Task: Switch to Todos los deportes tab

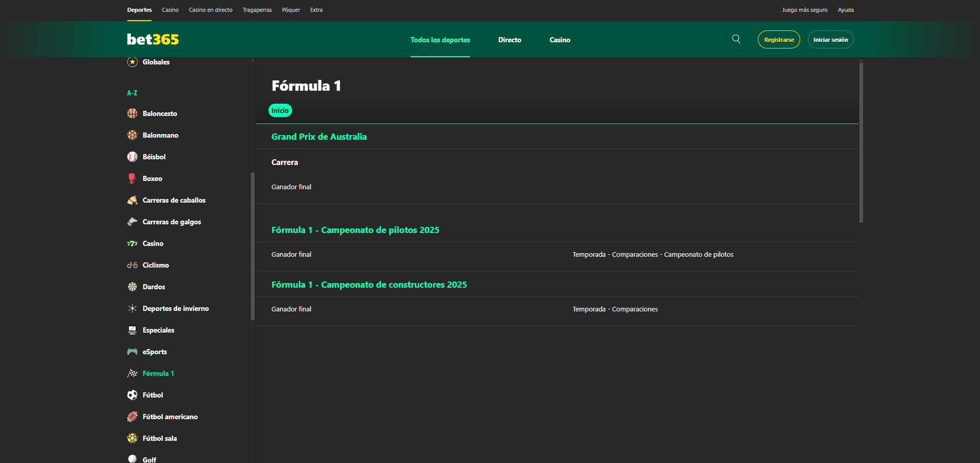Action: tap(440, 40)
